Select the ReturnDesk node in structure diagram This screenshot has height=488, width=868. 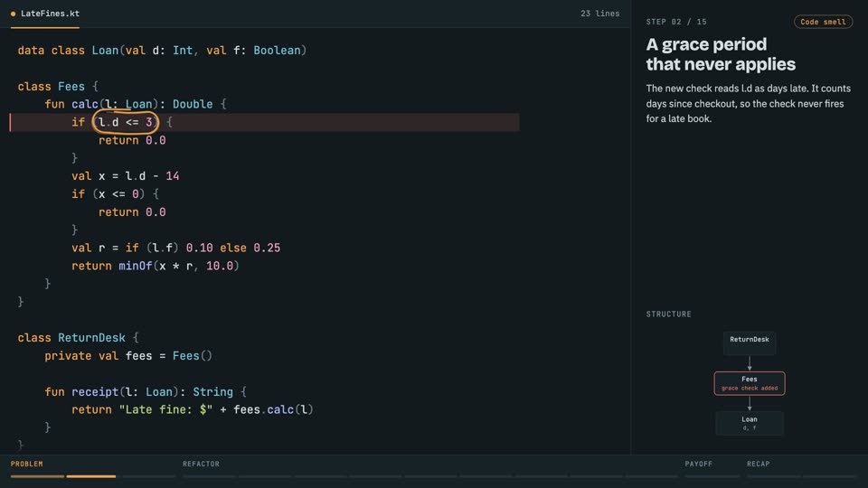tap(749, 343)
